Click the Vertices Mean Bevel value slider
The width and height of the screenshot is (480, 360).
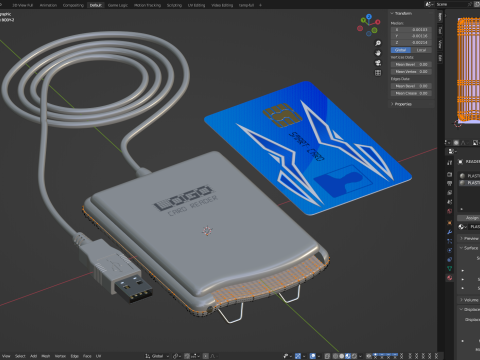pos(411,64)
